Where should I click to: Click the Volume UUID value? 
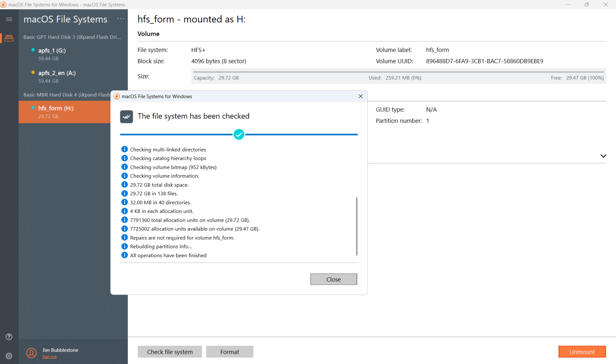[x=484, y=61]
